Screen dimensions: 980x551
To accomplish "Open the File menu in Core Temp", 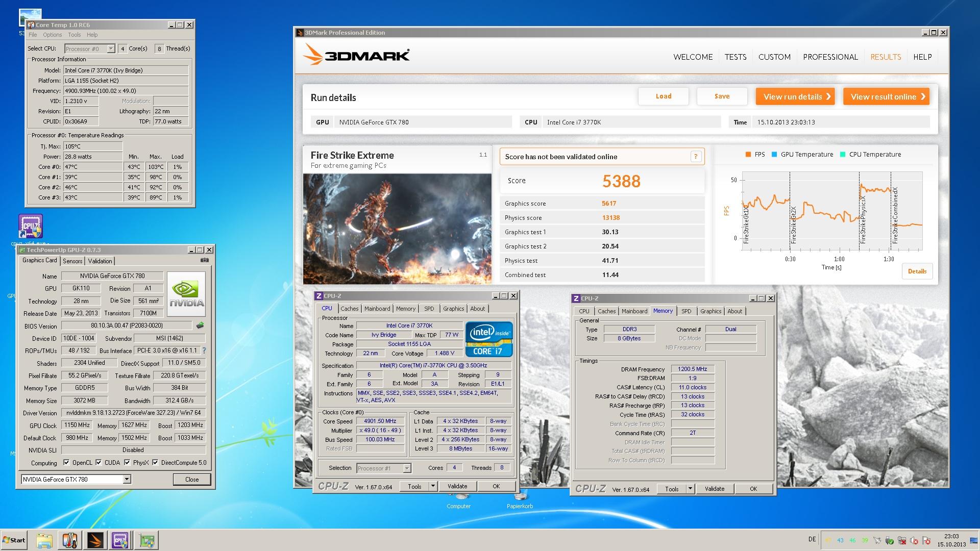I will coord(33,35).
